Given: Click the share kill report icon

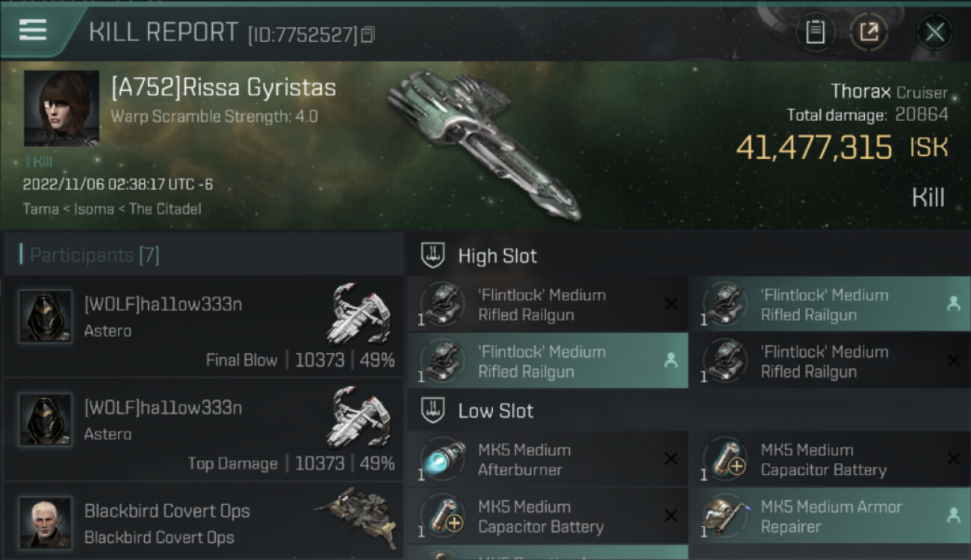Looking at the screenshot, I should pos(869,32).
